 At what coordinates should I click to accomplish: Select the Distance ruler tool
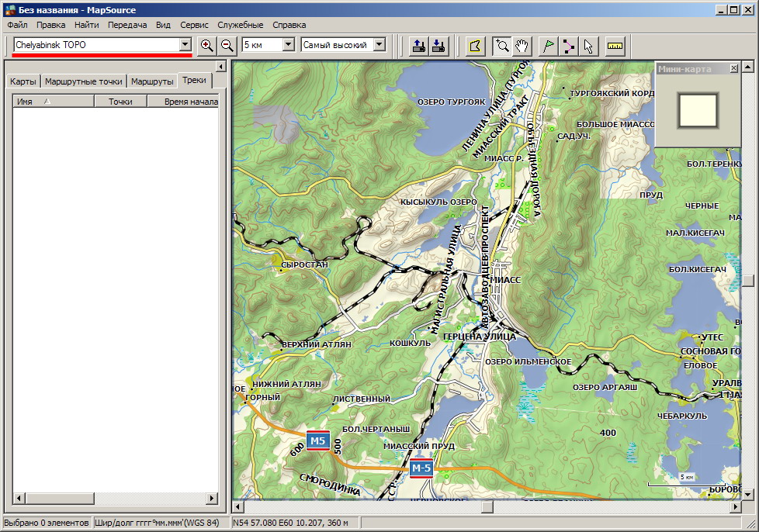pos(615,46)
